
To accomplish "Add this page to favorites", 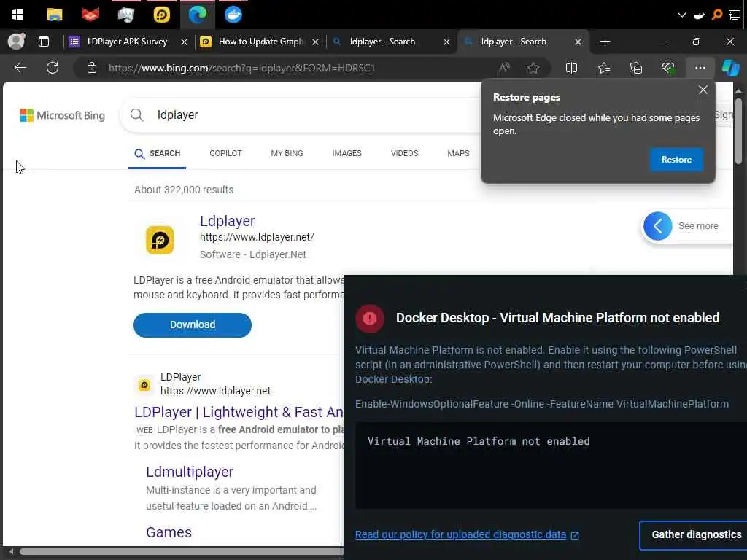I will (x=533, y=68).
